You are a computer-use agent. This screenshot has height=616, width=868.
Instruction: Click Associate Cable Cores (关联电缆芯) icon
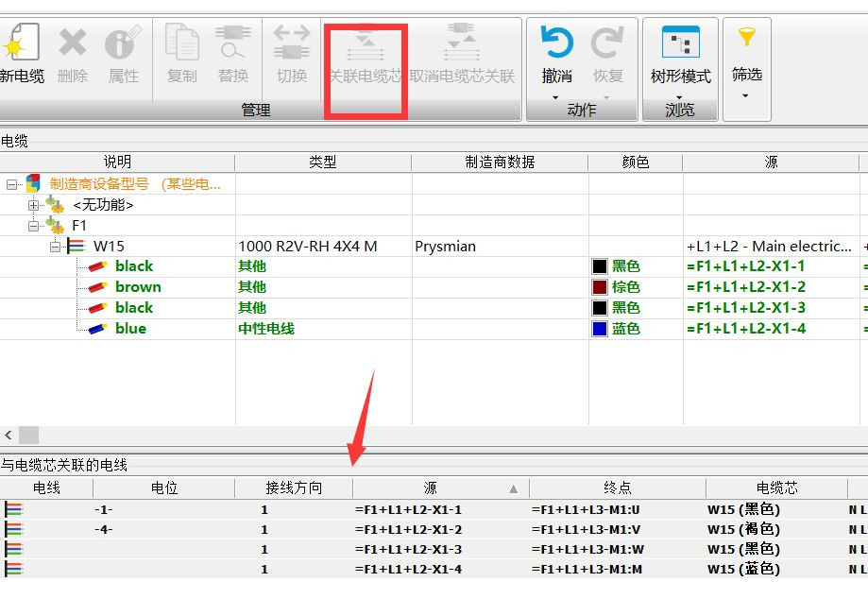tap(366, 44)
